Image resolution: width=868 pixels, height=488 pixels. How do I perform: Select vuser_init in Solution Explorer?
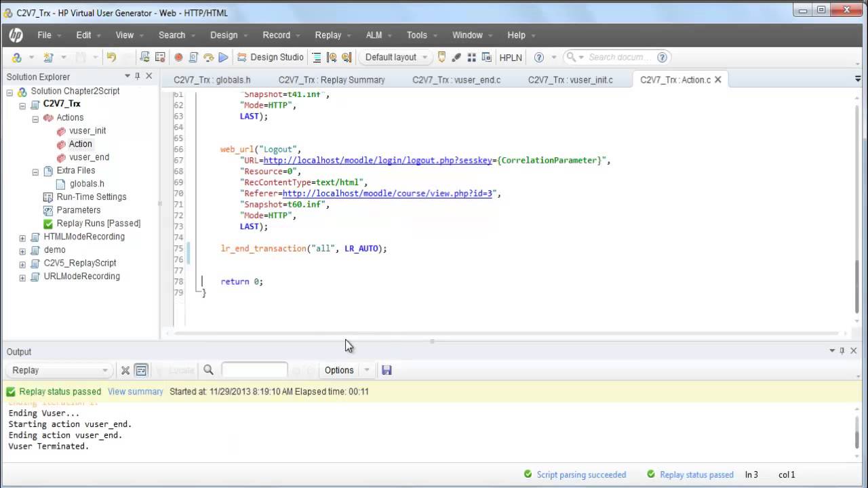click(x=87, y=131)
